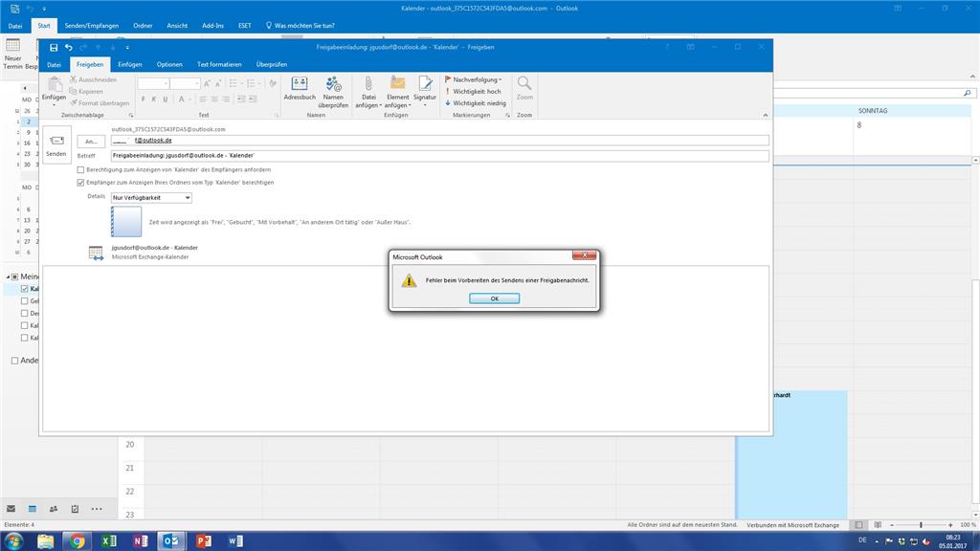Click the Ausschneiden scissors item
980x551 pixels.
coord(93,80)
